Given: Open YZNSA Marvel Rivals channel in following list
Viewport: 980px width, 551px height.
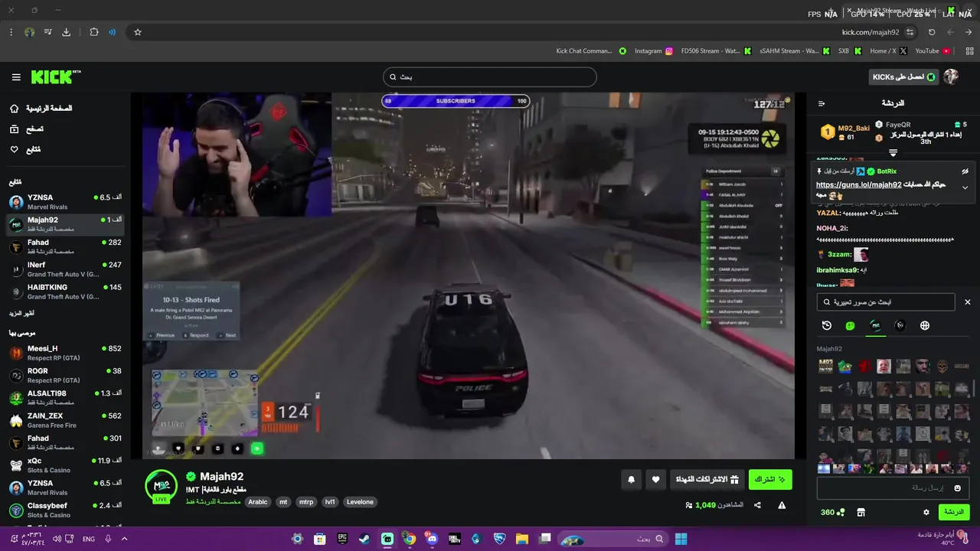Looking at the screenshot, I should click(65, 202).
